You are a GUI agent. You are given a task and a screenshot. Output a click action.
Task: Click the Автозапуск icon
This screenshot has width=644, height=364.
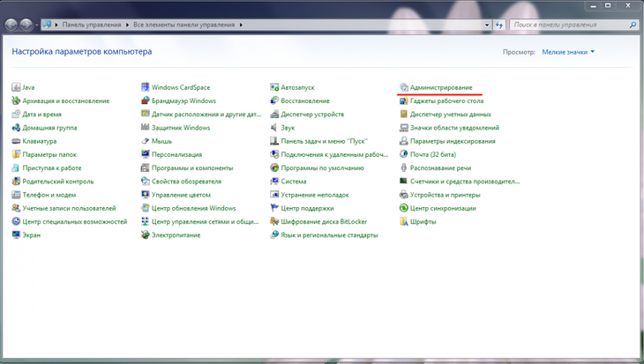tap(274, 87)
